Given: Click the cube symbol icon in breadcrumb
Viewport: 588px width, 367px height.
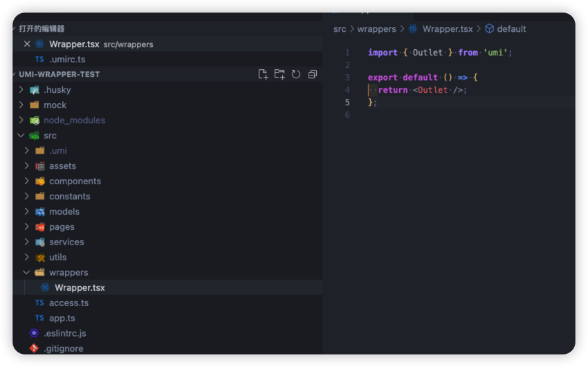Looking at the screenshot, I should pos(489,29).
